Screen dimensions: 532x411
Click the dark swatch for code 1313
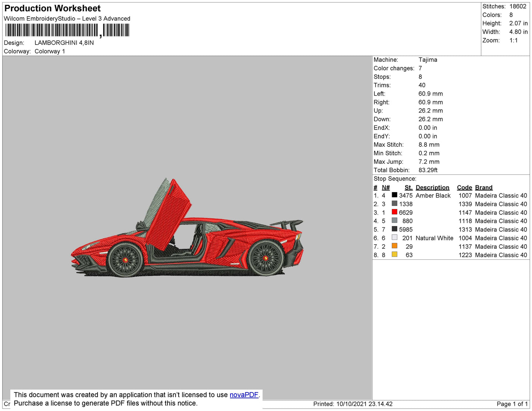click(x=394, y=229)
